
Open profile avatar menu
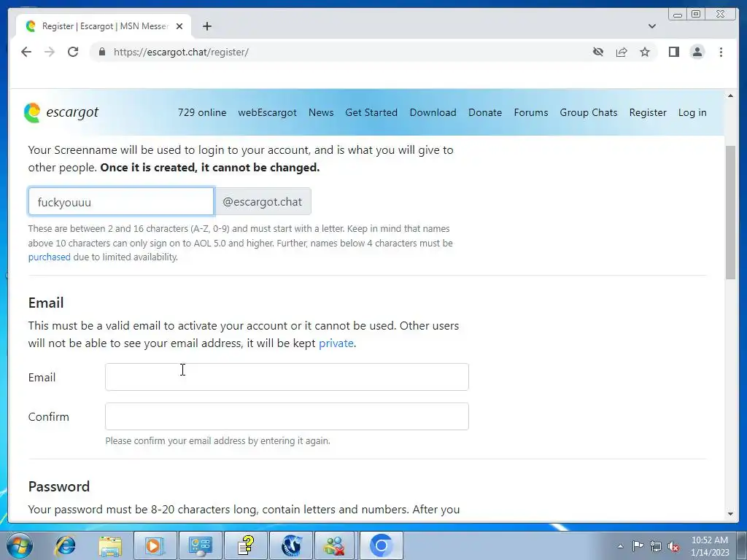pos(697,52)
